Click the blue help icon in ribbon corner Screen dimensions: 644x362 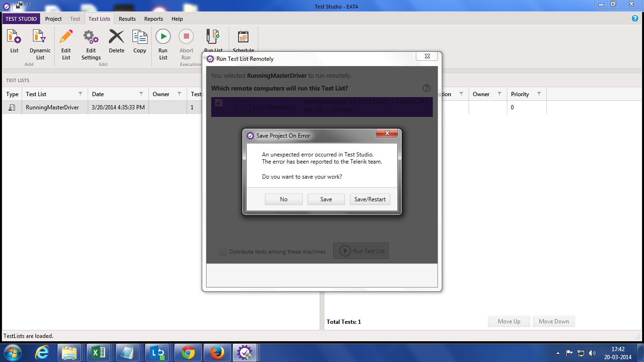(635, 18)
